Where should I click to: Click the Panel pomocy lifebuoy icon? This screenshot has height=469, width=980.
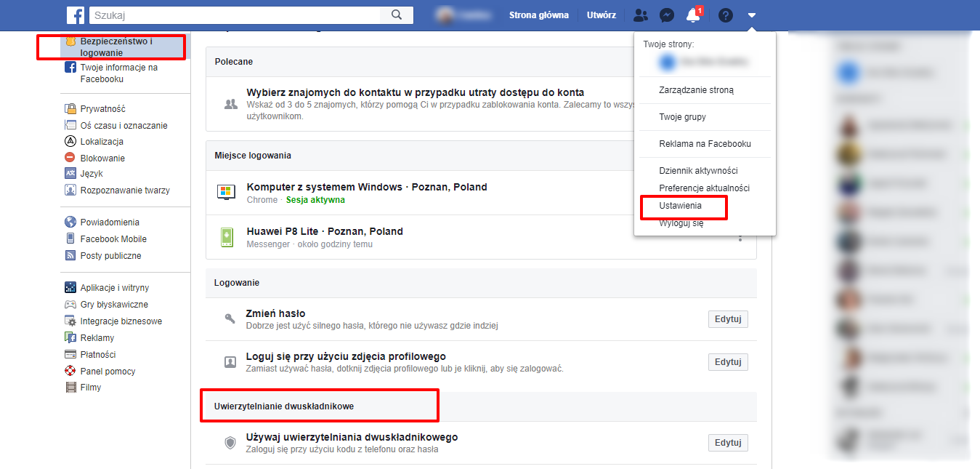(70, 371)
